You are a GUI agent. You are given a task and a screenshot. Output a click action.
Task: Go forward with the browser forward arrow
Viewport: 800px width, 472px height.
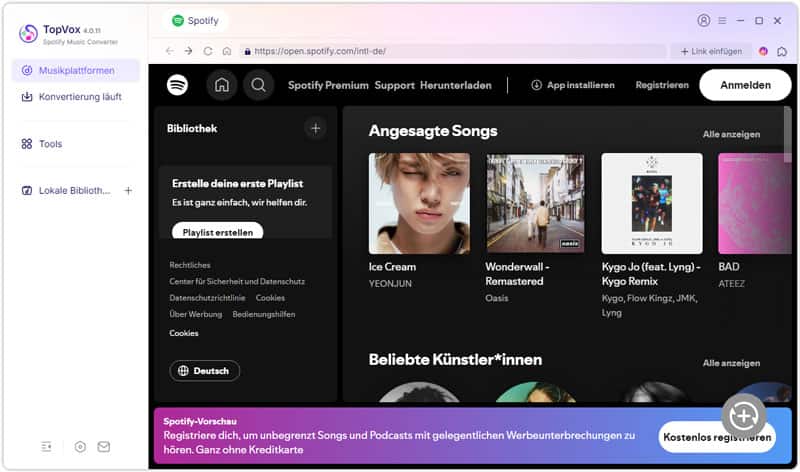tap(188, 51)
